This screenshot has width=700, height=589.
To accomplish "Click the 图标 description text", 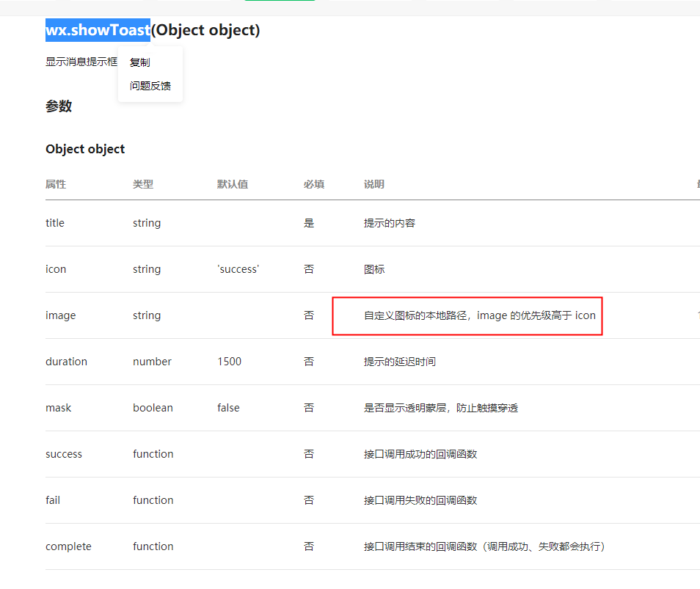I will coord(374,269).
